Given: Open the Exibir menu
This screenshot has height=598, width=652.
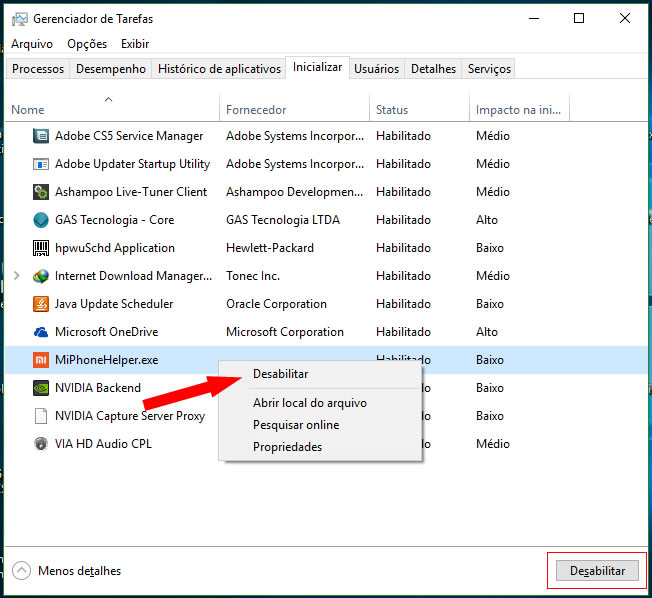Looking at the screenshot, I should pos(135,44).
